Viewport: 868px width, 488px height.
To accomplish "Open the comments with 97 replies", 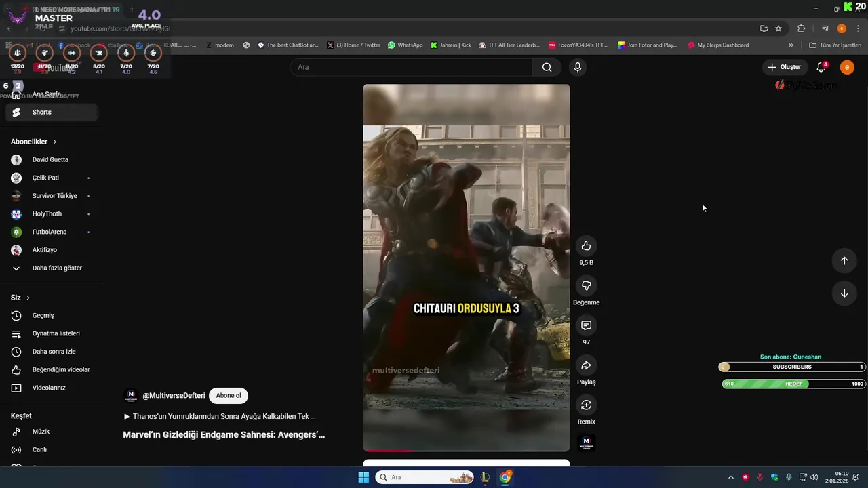I will 586,325.
